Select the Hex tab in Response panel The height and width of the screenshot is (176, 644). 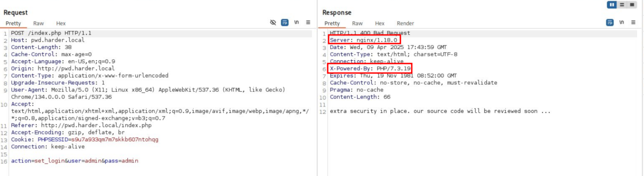pos(380,24)
